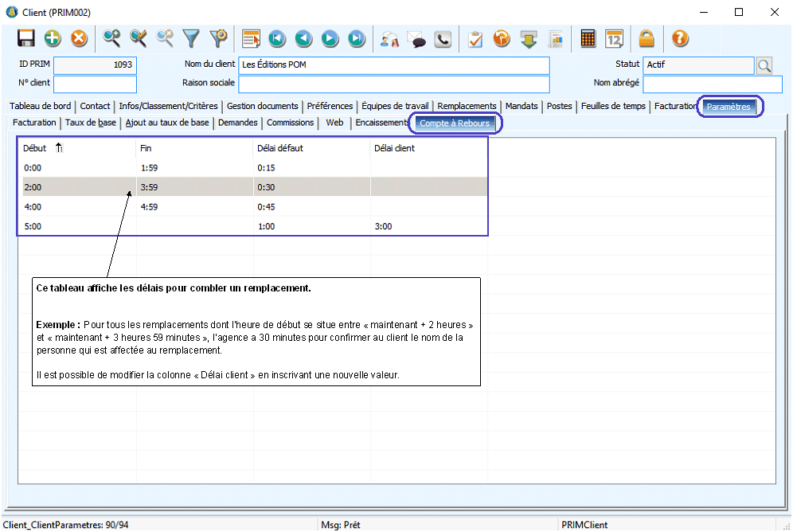Click the Délai client cell showing 3:00
The height and width of the screenshot is (532, 793).
pyautogui.click(x=383, y=226)
